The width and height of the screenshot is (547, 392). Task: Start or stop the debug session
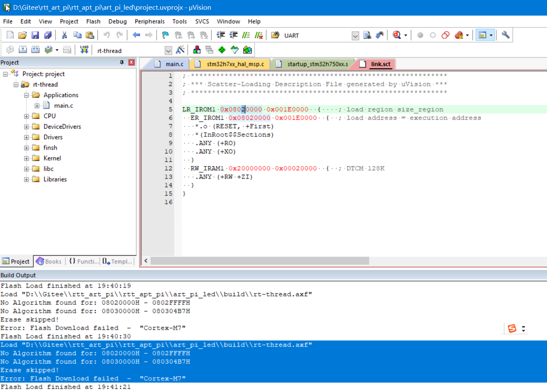[397, 35]
